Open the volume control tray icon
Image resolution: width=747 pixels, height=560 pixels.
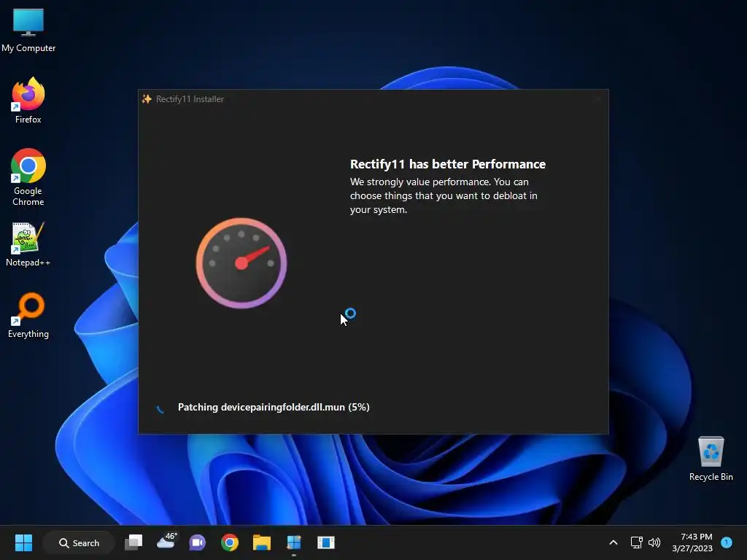pos(654,542)
